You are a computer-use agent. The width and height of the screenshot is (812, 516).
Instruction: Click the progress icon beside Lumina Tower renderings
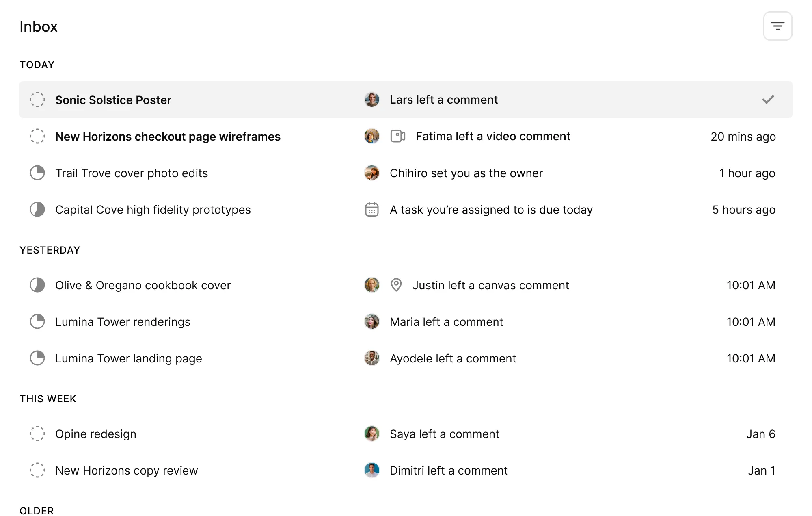click(37, 321)
